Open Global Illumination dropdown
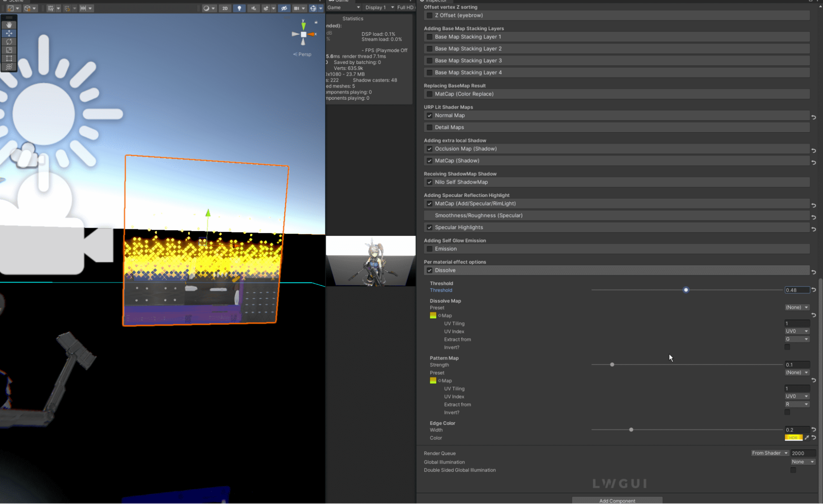The image size is (823, 504). coord(803,462)
